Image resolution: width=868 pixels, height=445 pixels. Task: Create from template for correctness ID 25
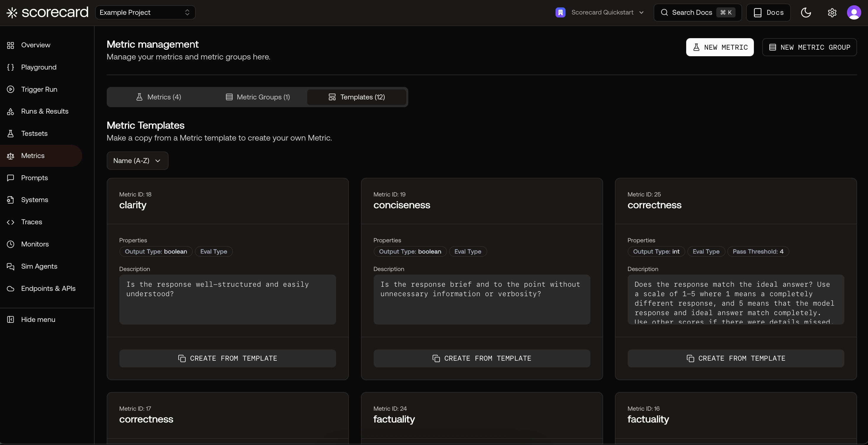[x=736, y=358]
